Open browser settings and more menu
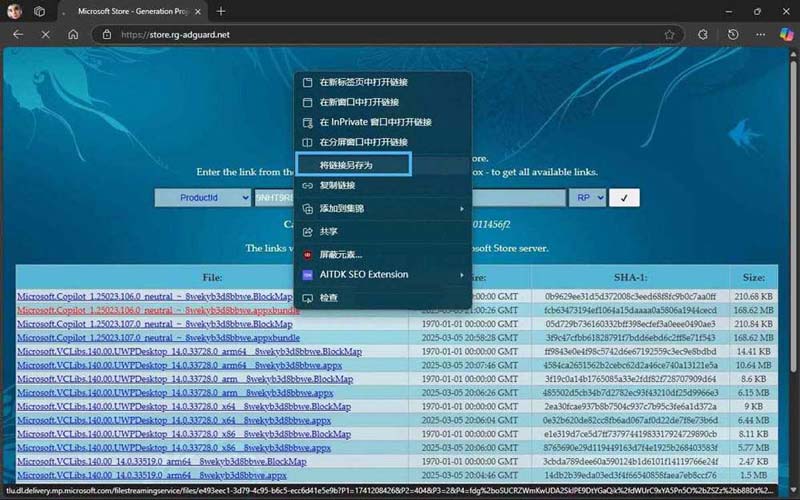Screen dimensions: 800x500 (761, 35)
